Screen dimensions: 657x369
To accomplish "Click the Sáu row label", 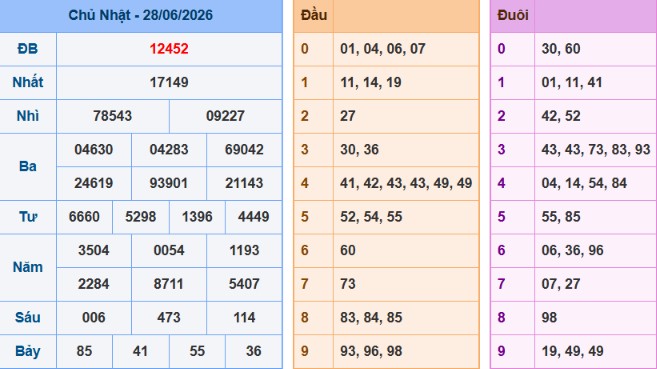I will [28, 317].
